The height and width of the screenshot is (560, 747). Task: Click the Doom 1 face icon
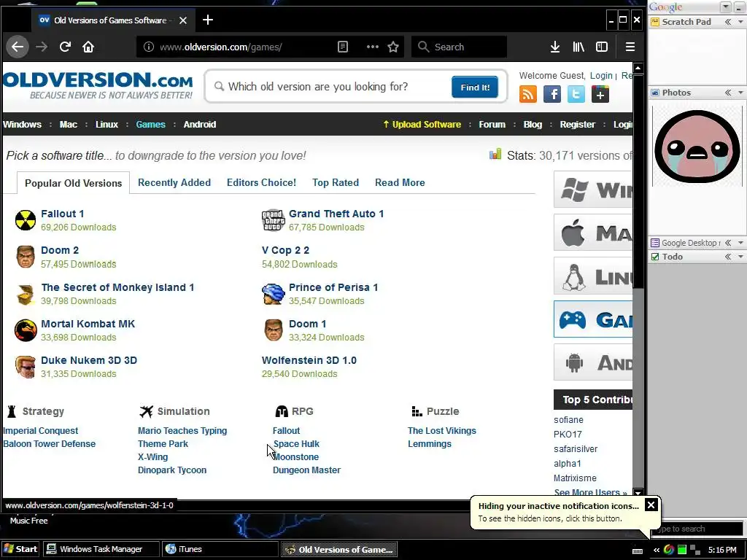[x=274, y=330]
